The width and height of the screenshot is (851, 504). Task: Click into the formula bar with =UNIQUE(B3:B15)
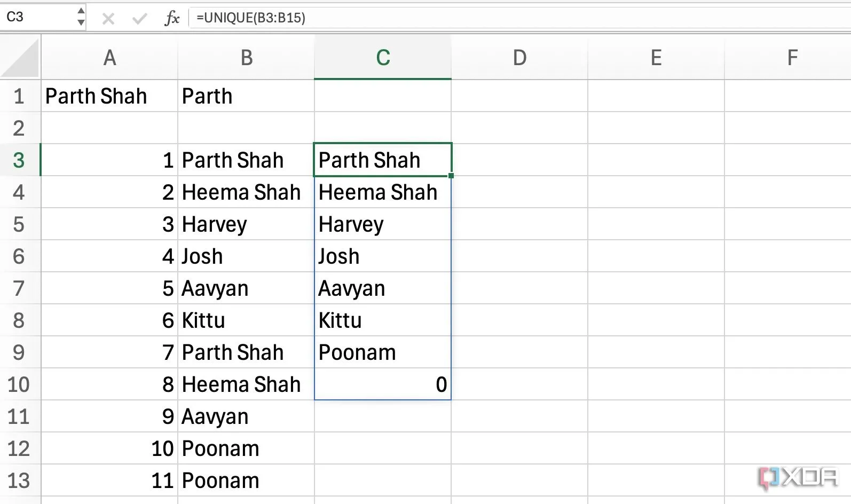(480, 18)
